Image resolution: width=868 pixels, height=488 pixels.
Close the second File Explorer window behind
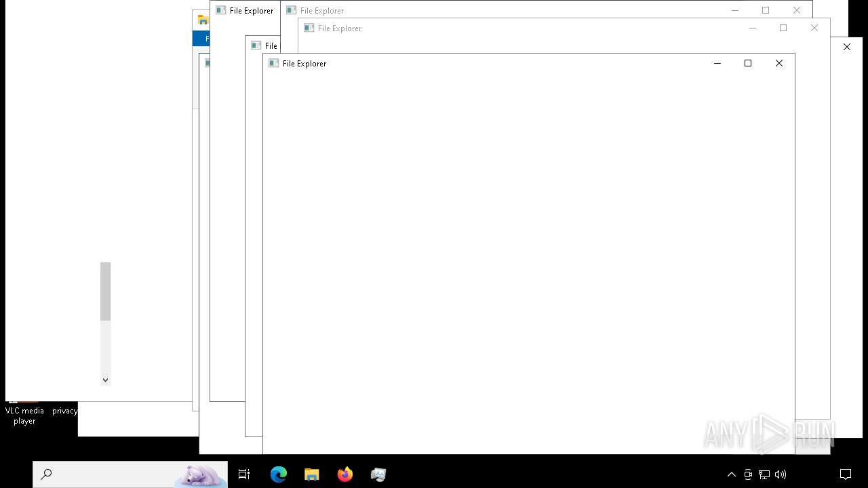[814, 28]
